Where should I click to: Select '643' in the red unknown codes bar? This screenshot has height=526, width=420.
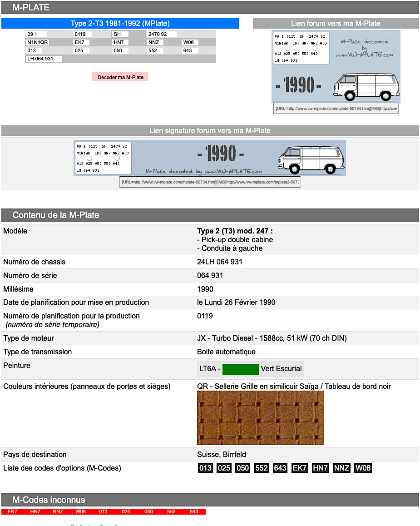point(194,511)
